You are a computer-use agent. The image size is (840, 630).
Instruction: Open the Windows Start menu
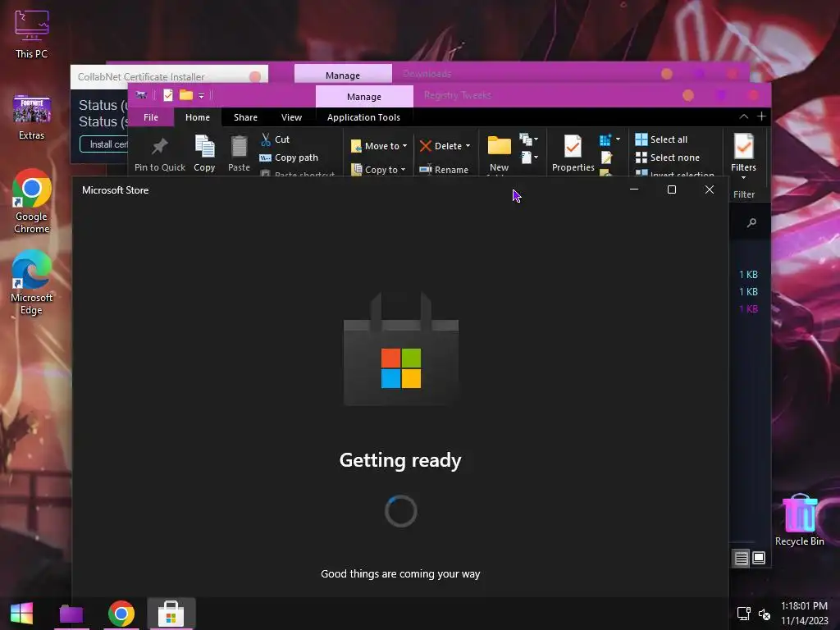click(21, 614)
